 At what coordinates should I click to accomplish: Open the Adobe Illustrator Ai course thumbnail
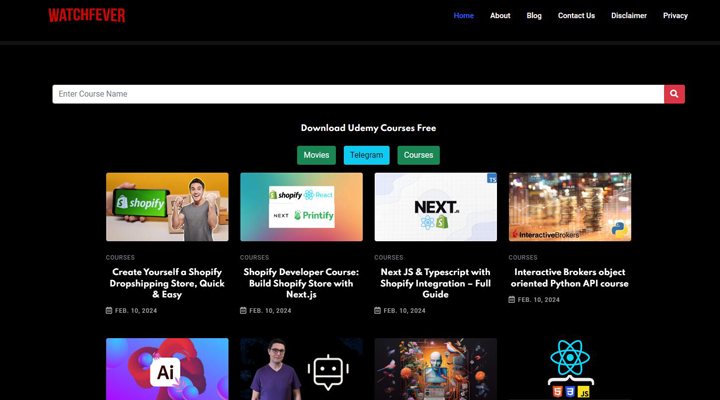pos(167,369)
